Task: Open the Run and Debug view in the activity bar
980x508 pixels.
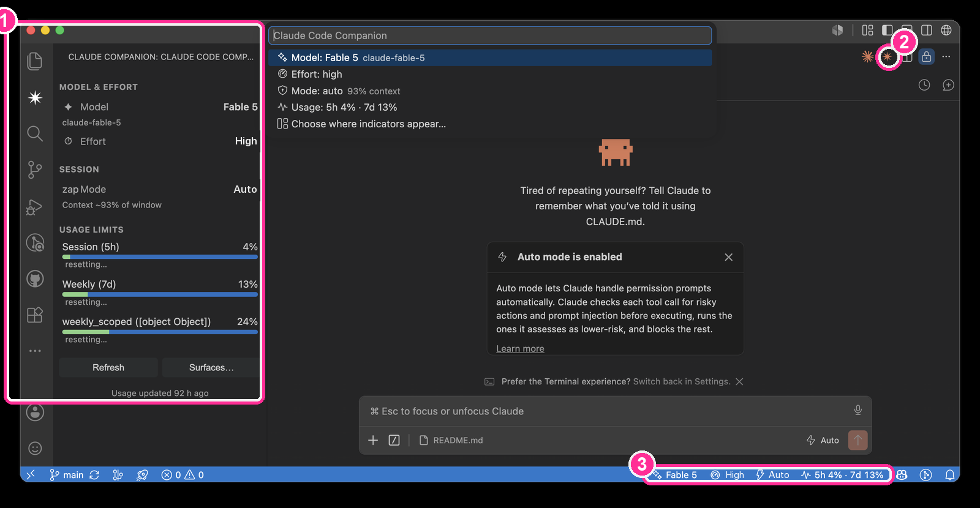Action: tap(35, 207)
